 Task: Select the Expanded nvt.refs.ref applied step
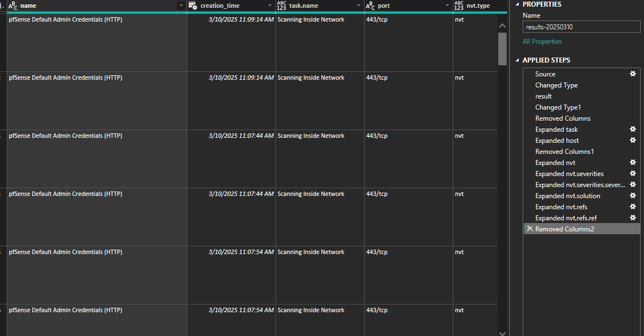566,218
